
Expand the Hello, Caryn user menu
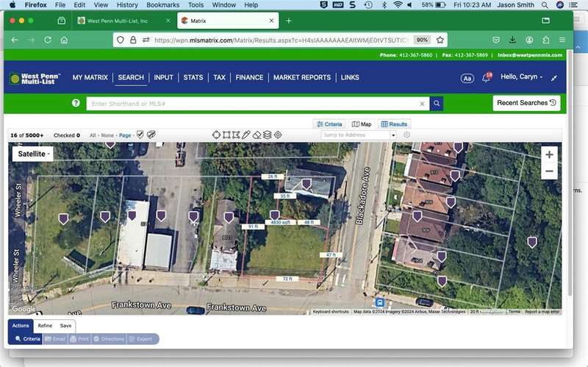(x=521, y=77)
